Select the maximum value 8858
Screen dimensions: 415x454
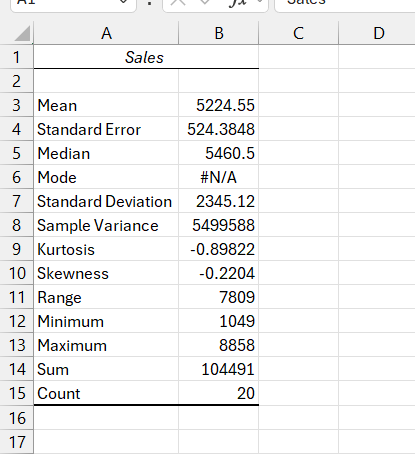[219, 345]
